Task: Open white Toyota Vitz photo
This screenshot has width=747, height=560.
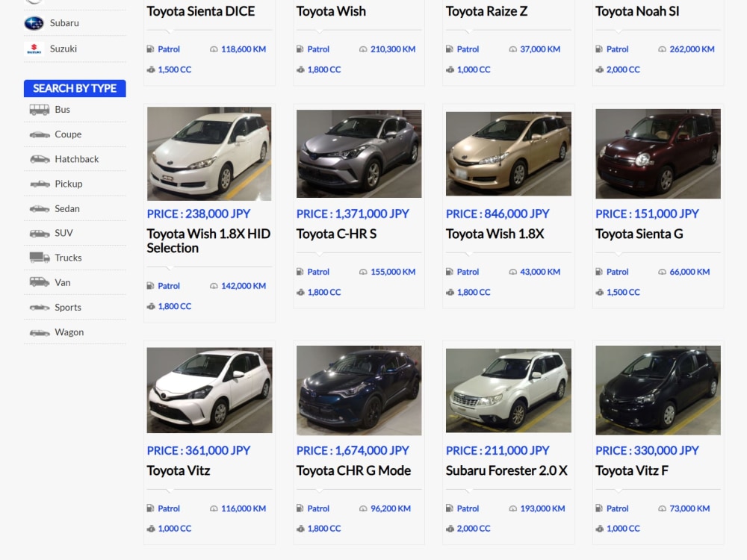Action: coord(209,390)
